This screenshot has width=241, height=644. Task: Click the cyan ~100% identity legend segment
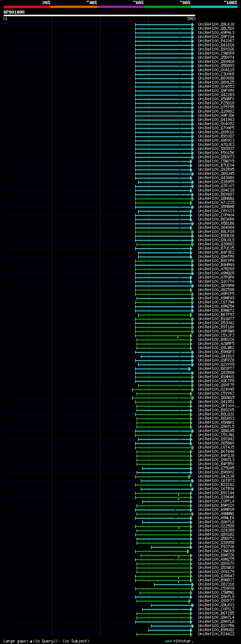click(214, 7)
